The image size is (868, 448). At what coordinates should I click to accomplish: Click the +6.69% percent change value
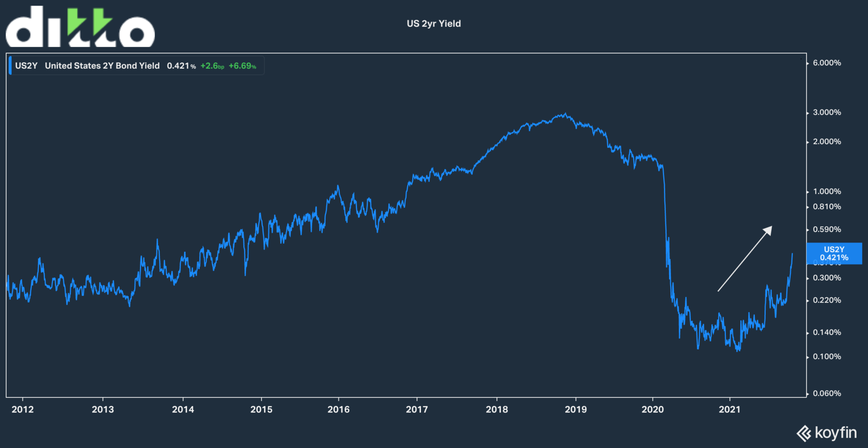[242, 66]
